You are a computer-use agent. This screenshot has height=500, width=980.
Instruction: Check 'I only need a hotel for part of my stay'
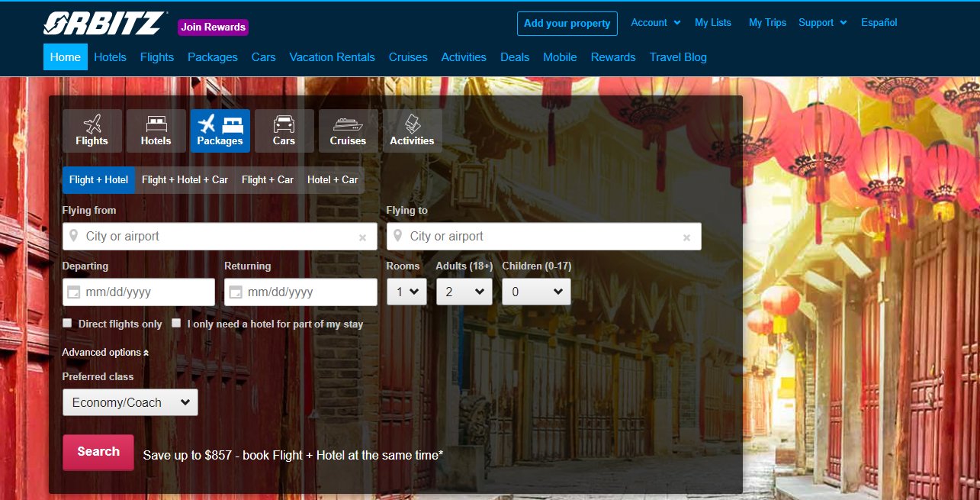(176, 323)
